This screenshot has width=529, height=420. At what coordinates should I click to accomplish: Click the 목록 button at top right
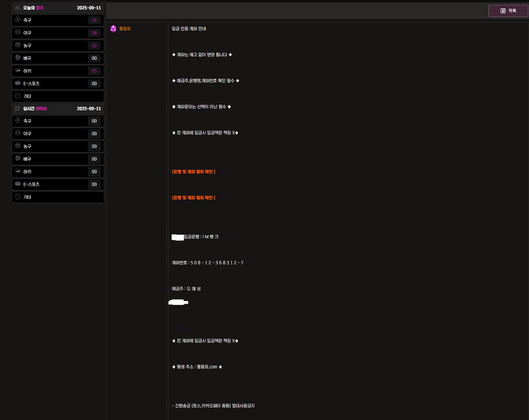click(507, 10)
